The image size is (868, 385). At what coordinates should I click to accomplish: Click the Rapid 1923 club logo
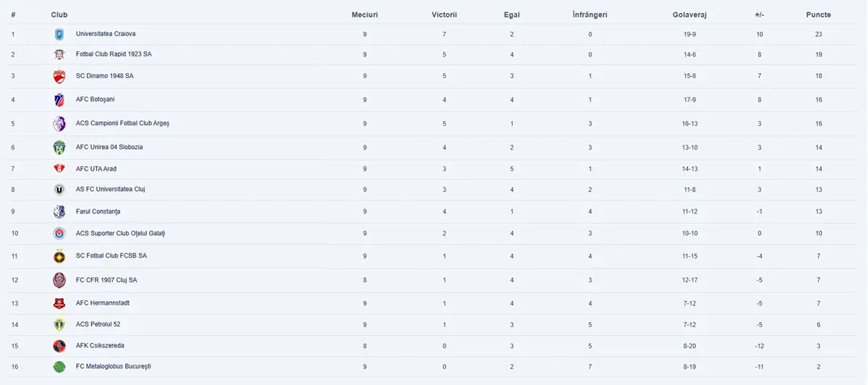[59, 54]
